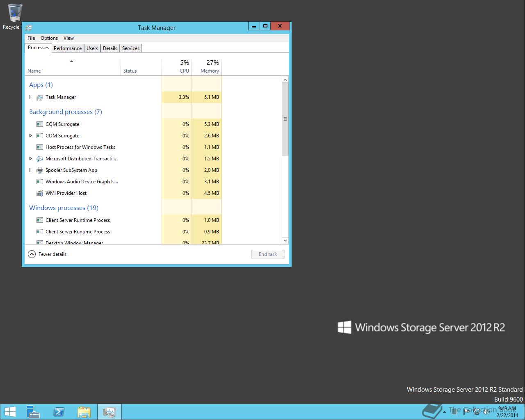525x420 pixels.
Task: Switch to the Details tab
Action: click(x=110, y=48)
